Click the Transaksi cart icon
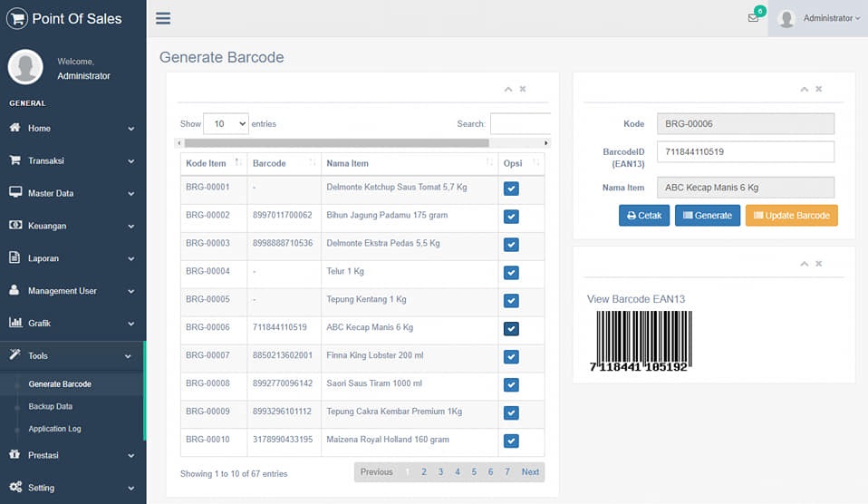The height and width of the screenshot is (504, 868). point(14,160)
